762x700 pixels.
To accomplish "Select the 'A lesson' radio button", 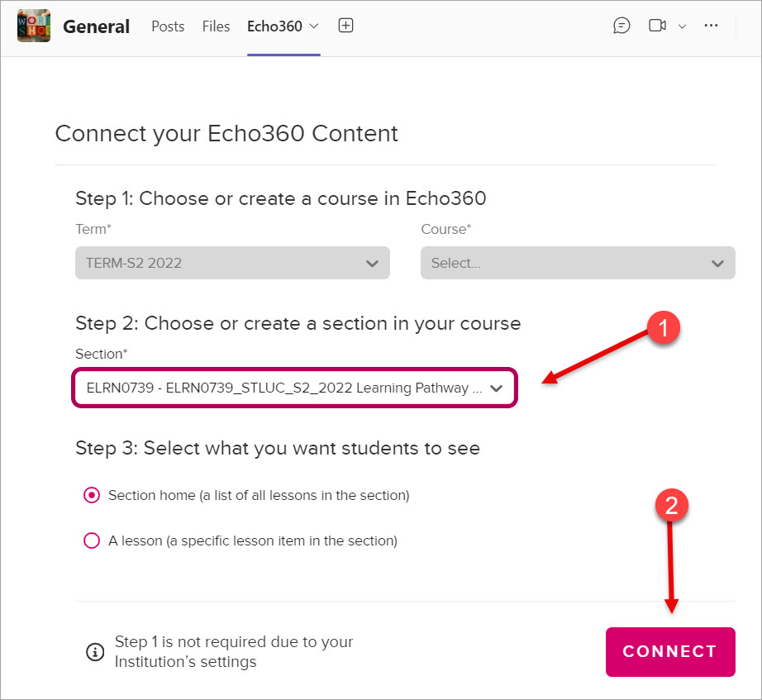I will click(92, 540).
